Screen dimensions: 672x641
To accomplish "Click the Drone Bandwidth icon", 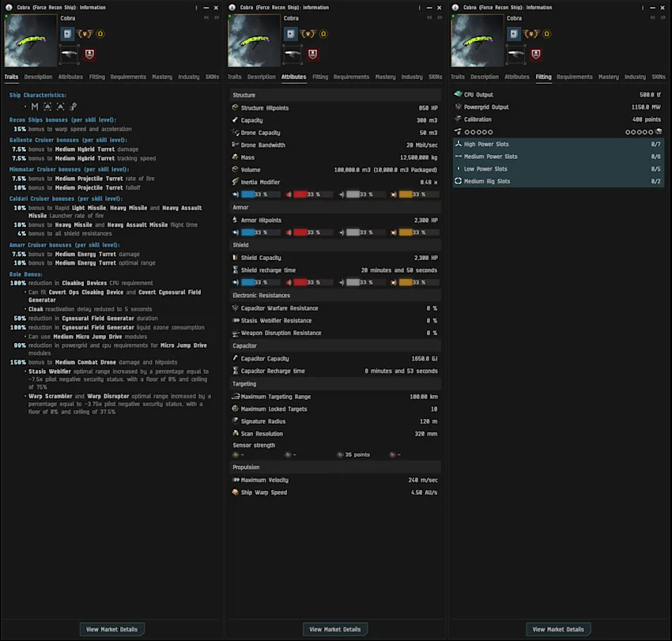I will click(235, 145).
